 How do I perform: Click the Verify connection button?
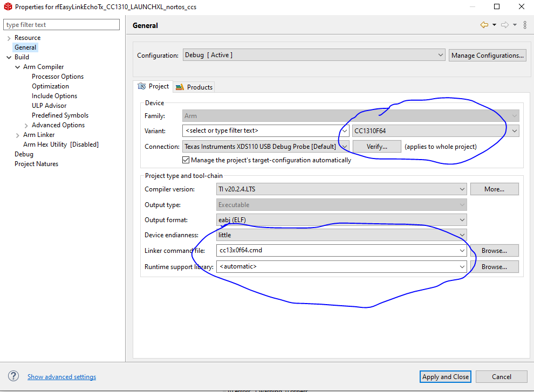376,147
